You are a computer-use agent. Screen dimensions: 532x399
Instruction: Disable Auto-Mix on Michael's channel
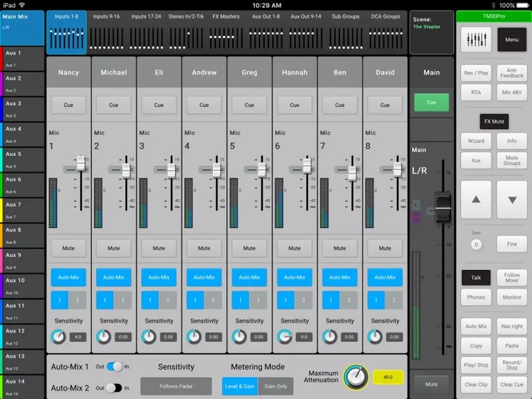coord(114,277)
